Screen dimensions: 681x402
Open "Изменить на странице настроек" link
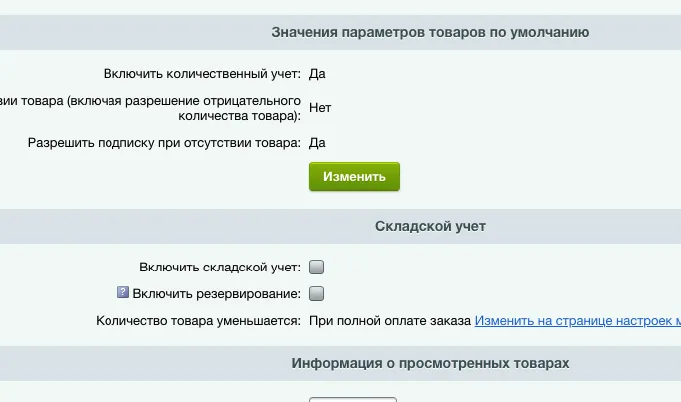(577, 321)
